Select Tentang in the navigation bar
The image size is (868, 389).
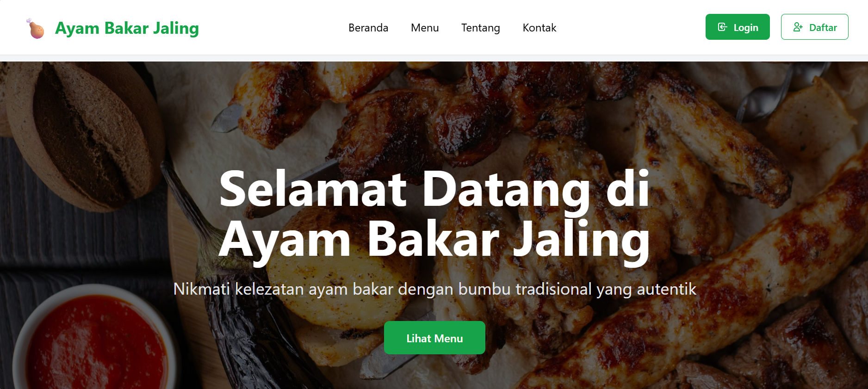coord(480,28)
